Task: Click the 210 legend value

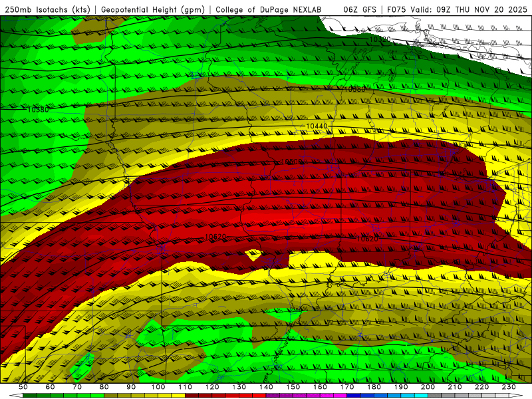Action: click(455, 387)
